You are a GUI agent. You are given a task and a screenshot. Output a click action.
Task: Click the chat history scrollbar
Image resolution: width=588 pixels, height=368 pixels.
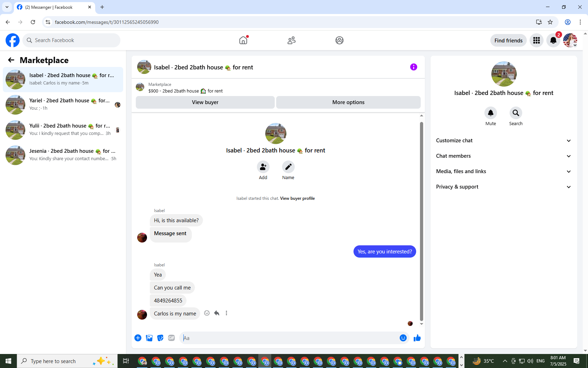click(x=421, y=221)
